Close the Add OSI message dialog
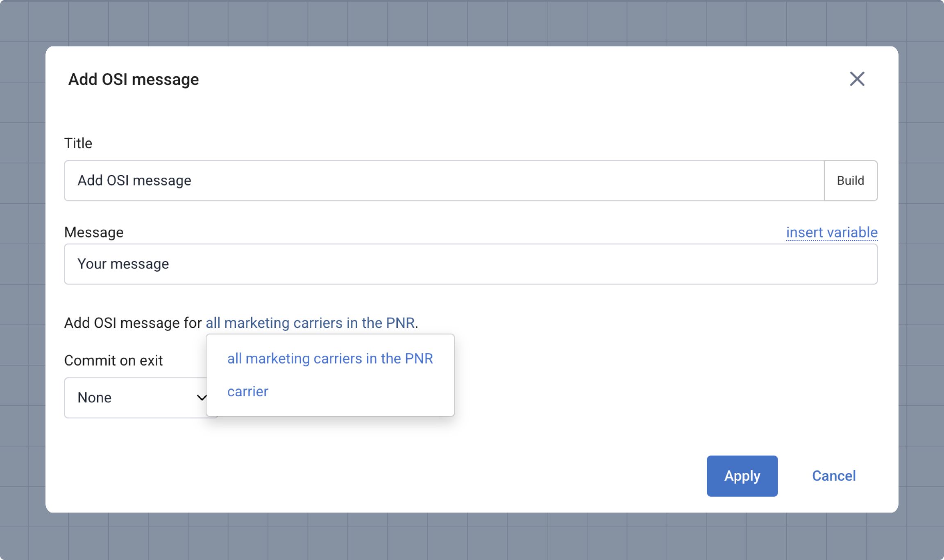This screenshot has width=944, height=560. 857,79
